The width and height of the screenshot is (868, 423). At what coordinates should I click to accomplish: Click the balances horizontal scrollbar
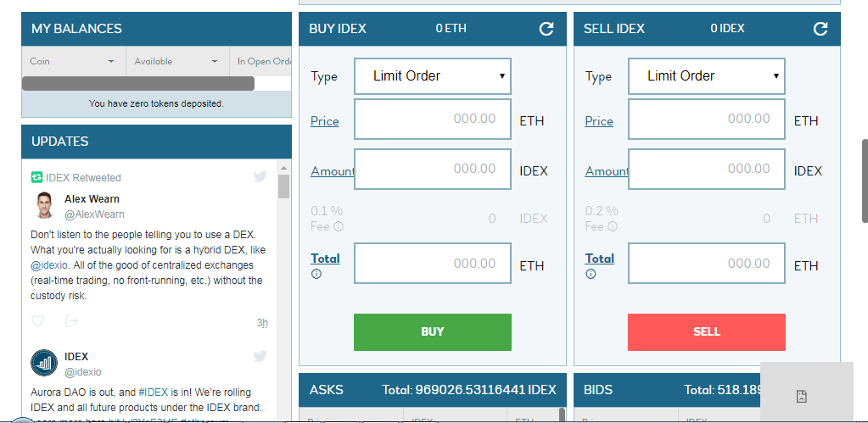(137, 83)
